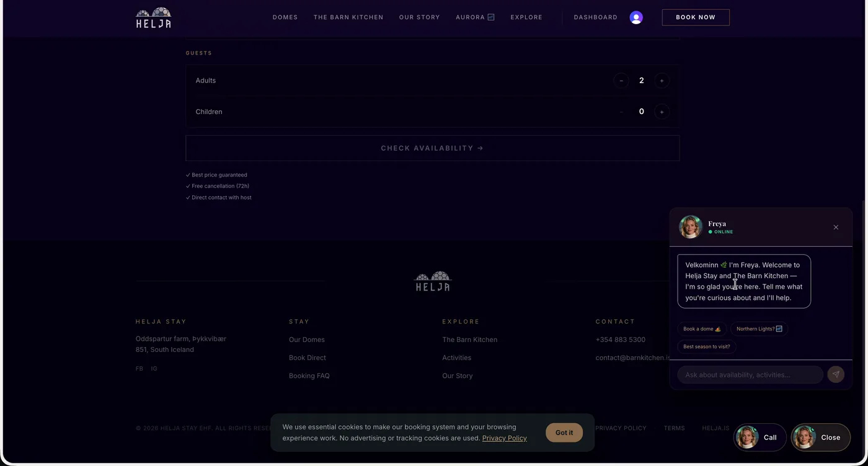Select 'Best season to visit?' quick reply
Image resolution: width=868 pixels, height=466 pixels.
(707, 347)
